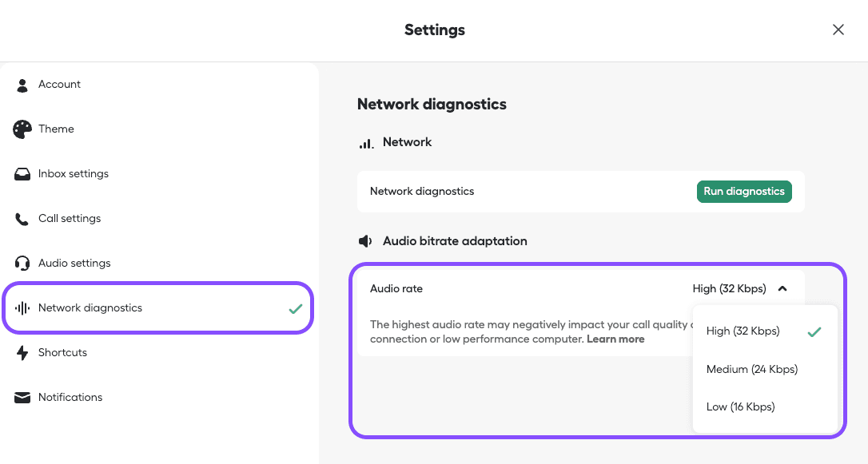Click the Network signal-bars header icon
The image size is (868, 464).
click(368, 141)
